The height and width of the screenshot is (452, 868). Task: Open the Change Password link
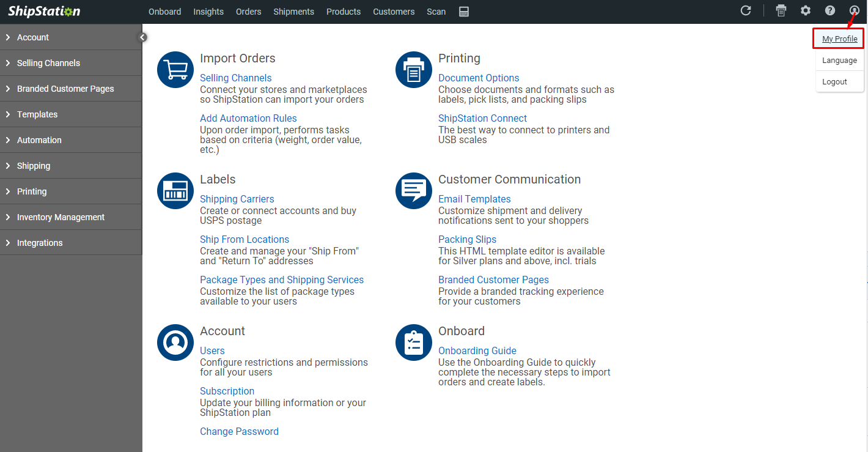click(x=239, y=431)
